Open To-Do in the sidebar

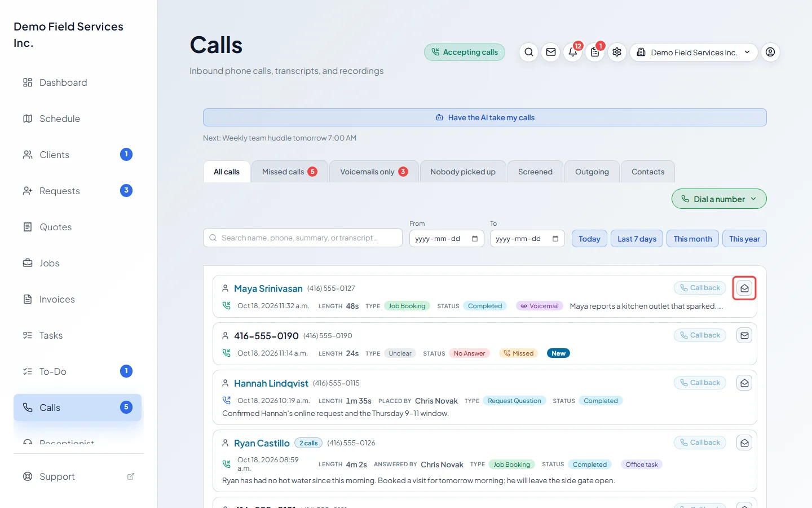coord(78,371)
